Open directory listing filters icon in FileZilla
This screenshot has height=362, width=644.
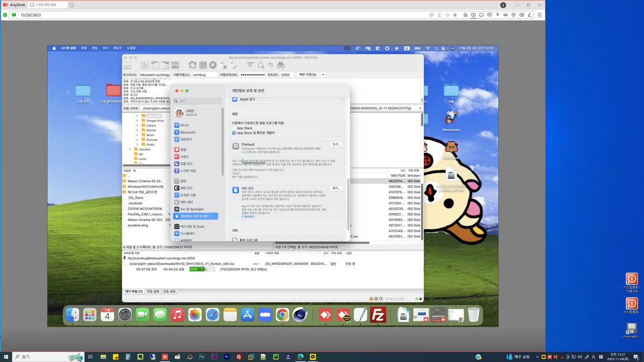250,65
